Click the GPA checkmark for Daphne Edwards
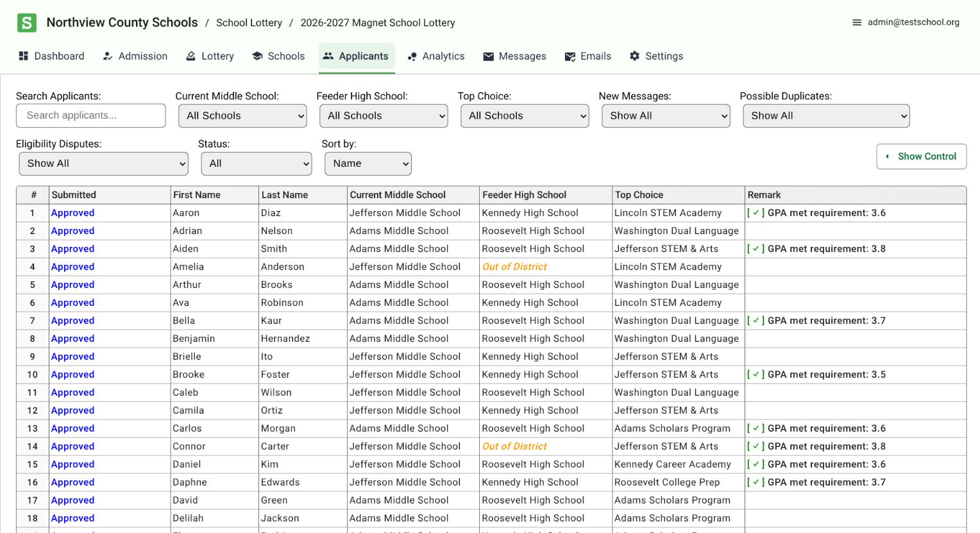The image size is (980, 533). coord(756,482)
